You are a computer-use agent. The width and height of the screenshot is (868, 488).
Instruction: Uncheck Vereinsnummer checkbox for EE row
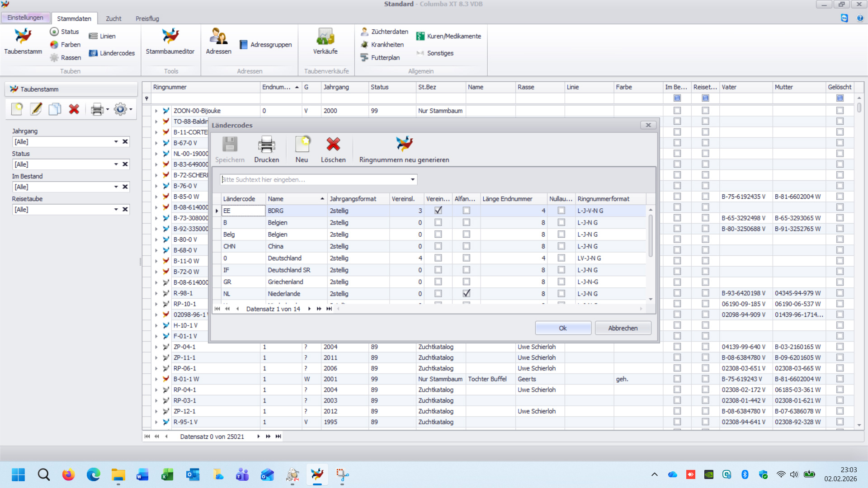tap(438, 211)
